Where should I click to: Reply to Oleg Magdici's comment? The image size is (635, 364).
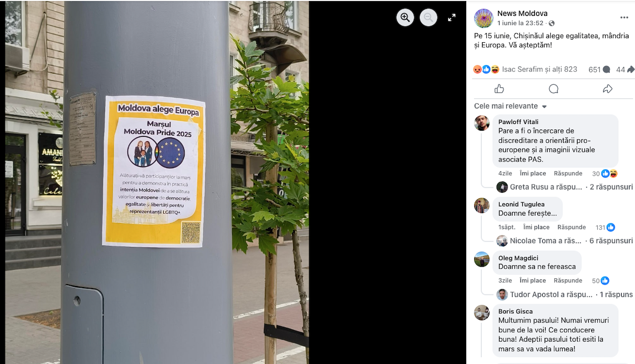(568, 281)
